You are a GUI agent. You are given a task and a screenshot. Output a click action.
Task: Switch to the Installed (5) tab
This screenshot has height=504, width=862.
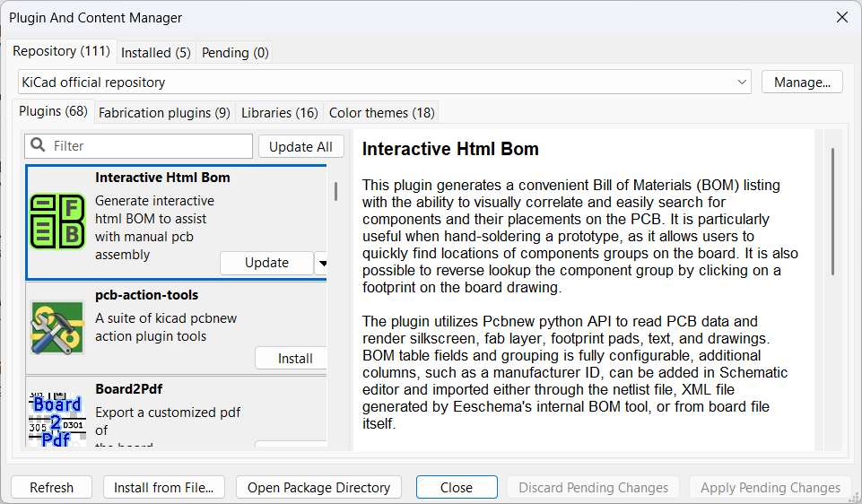155,53
